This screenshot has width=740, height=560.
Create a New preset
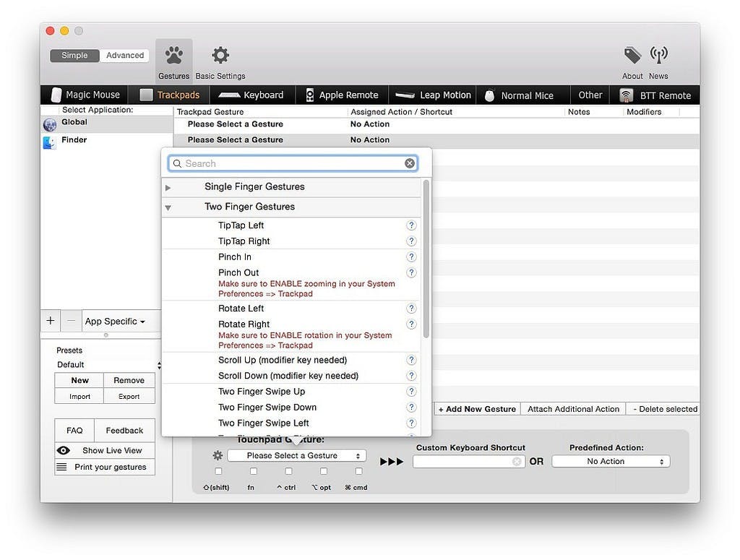point(79,380)
